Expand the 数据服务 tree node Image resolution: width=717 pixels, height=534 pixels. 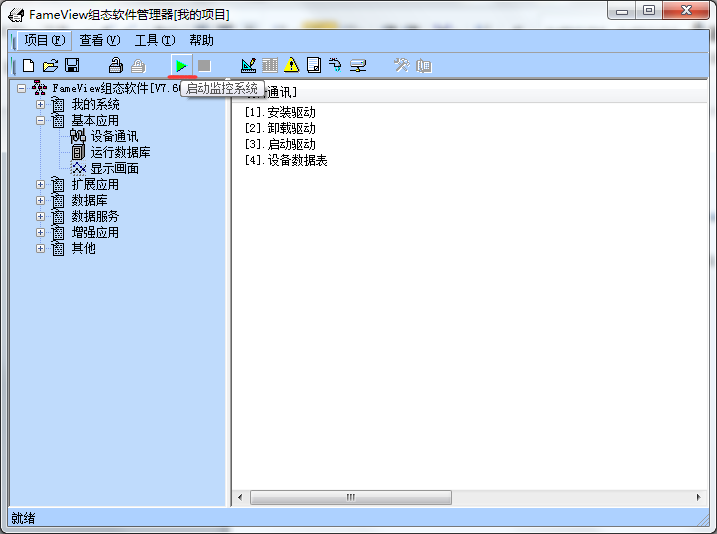(41, 217)
